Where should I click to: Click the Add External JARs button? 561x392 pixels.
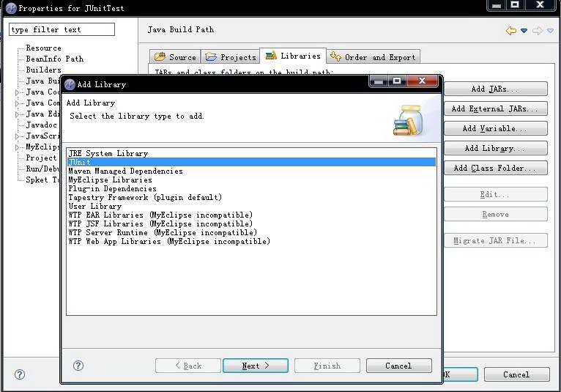pyautogui.click(x=495, y=109)
